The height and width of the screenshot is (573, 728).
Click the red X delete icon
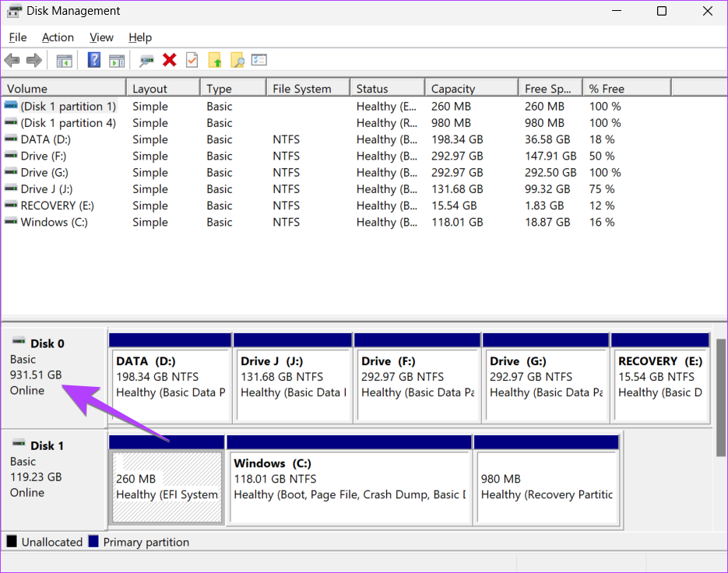(x=169, y=61)
